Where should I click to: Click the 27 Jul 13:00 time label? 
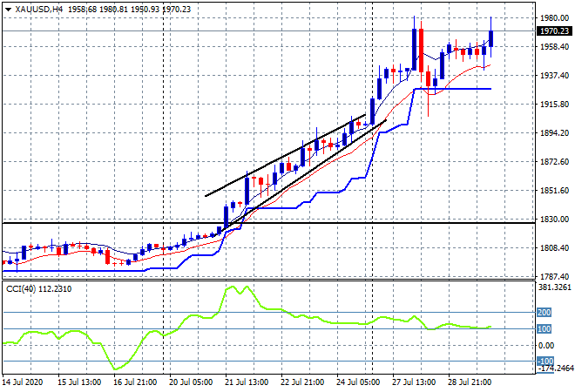[414, 382]
